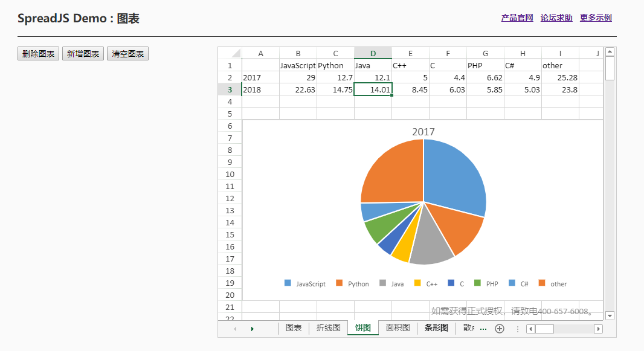The image size is (644, 351).
Task: Select column header A
Action: coord(261,53)
